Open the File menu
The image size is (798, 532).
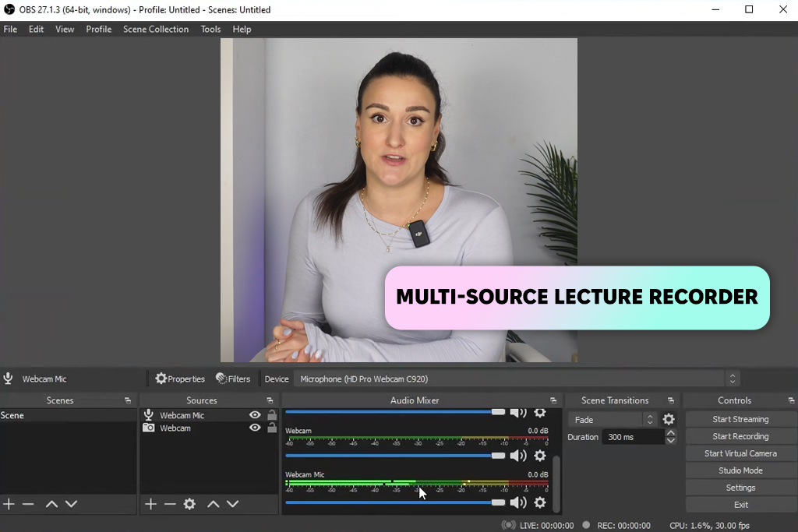point(10,29)
